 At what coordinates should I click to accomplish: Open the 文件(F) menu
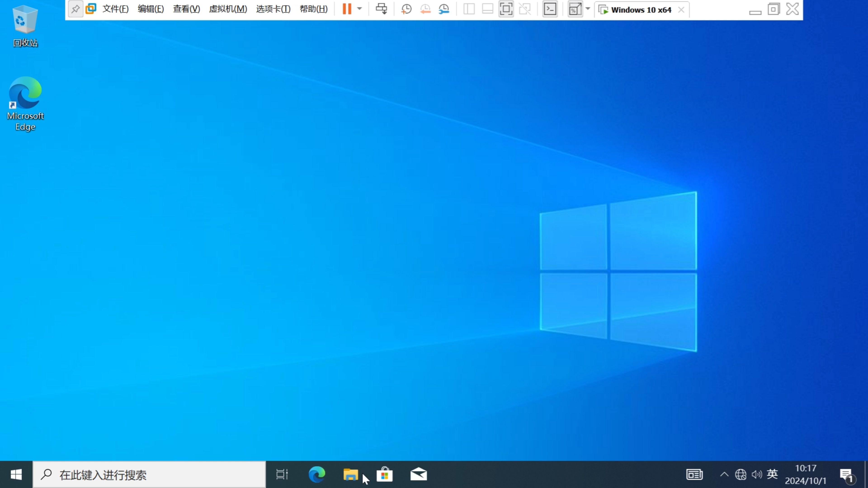coord(116,9)
